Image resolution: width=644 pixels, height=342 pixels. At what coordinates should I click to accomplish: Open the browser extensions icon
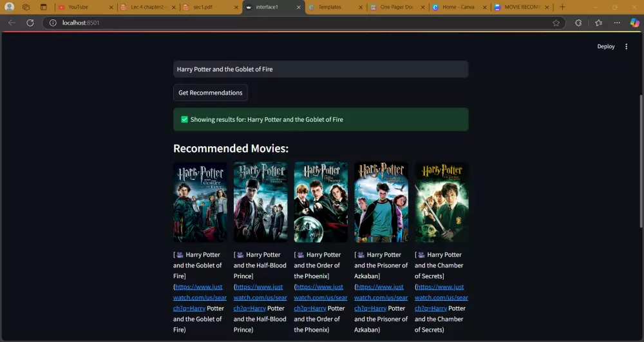(x=578, y=23)
